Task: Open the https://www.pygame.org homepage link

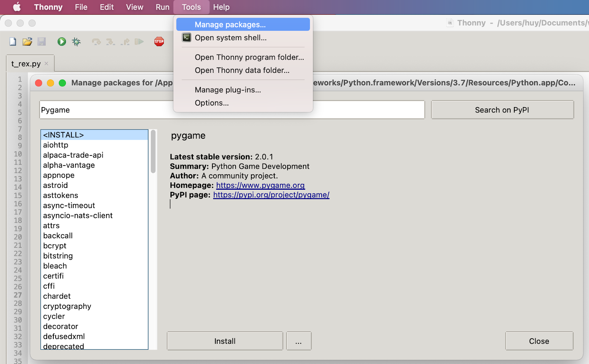Action: tap(260, 185)
